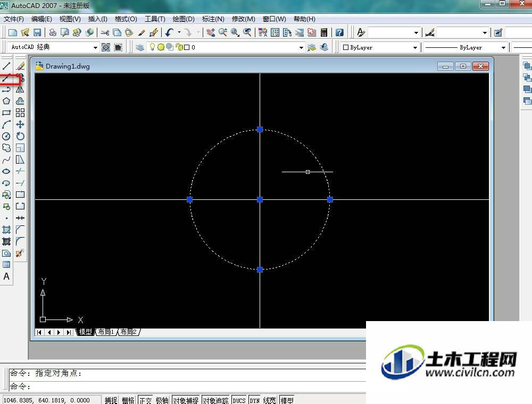Select the Rotate tool

[x=20, y=136]
